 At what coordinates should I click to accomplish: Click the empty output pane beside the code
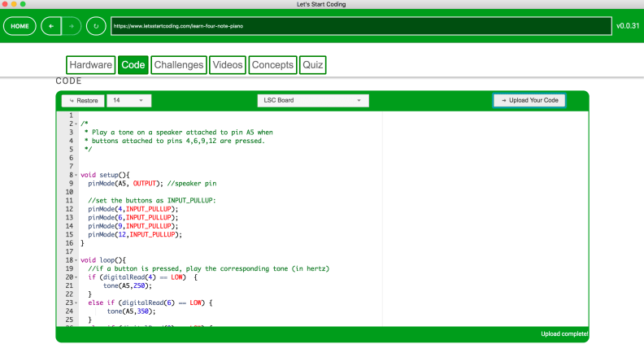[485, 219]
